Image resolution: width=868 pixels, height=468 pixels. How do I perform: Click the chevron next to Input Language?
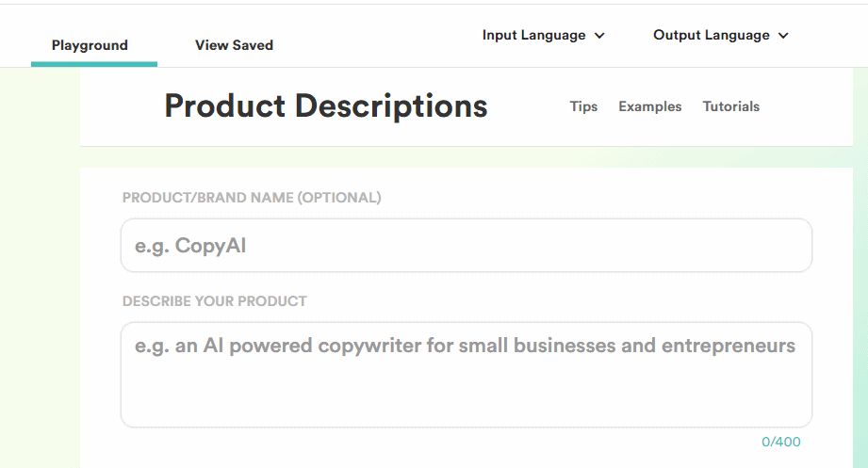point(599,36)
